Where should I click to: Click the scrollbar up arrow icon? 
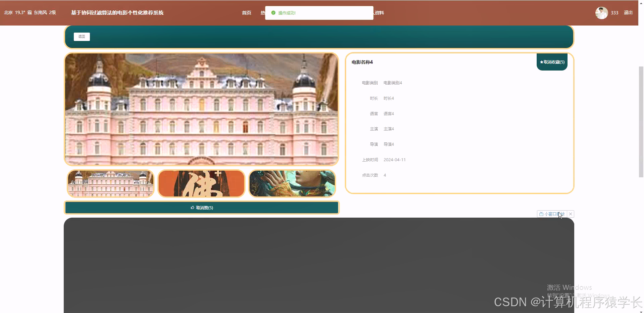(x=641, y=3)
